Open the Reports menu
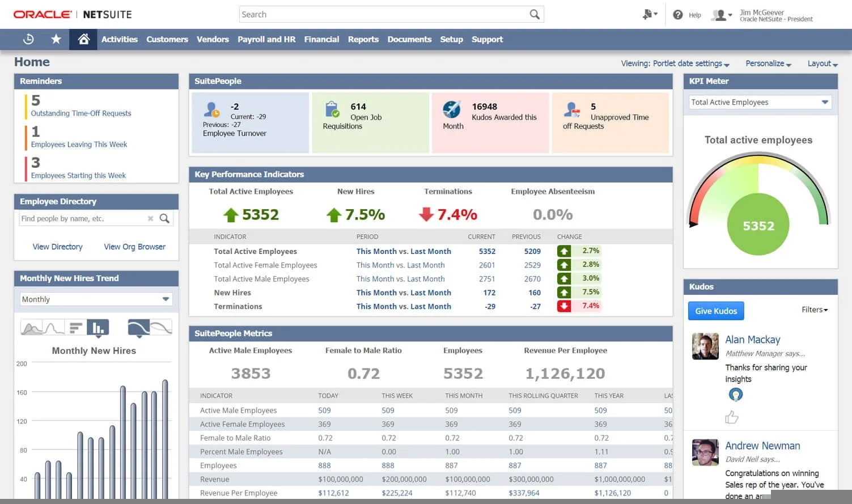Screen dimensions: 852x504 click(363, 39)
